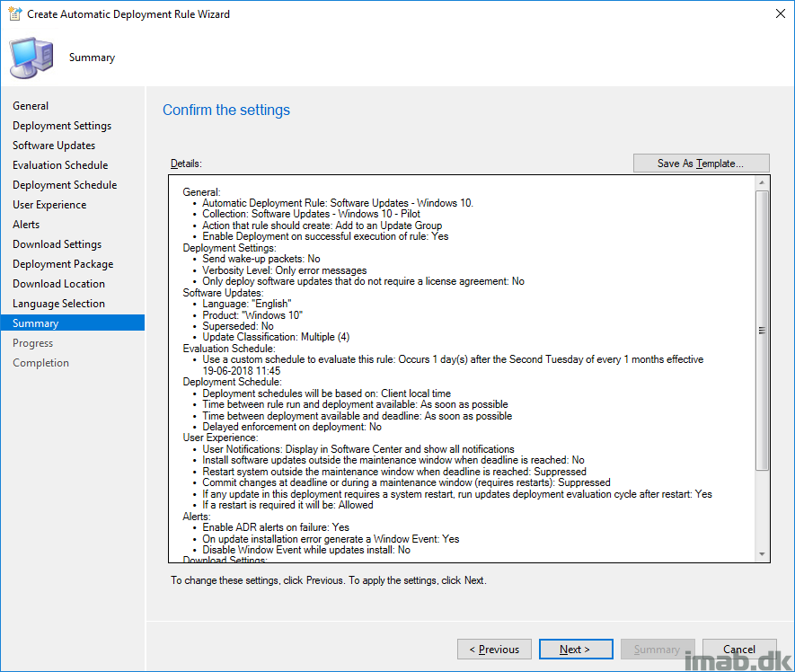
Task: Go to Language Selection step
Action: point(58,304)
